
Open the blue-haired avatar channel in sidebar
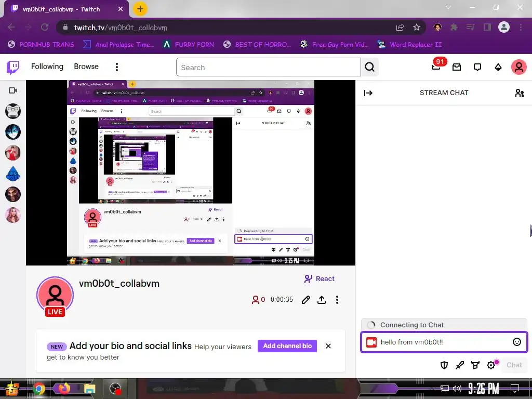tap(13, 132)
